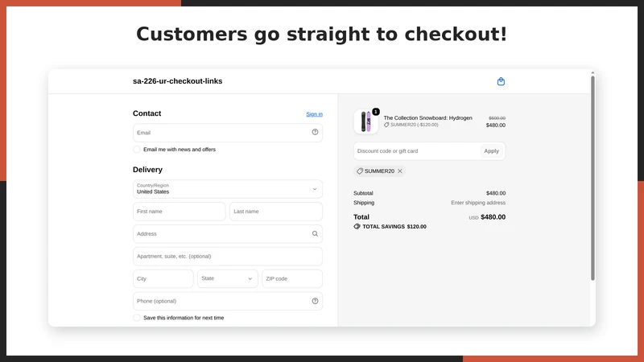
Task: Click the Total Savings tag icon
Action: 357,227
